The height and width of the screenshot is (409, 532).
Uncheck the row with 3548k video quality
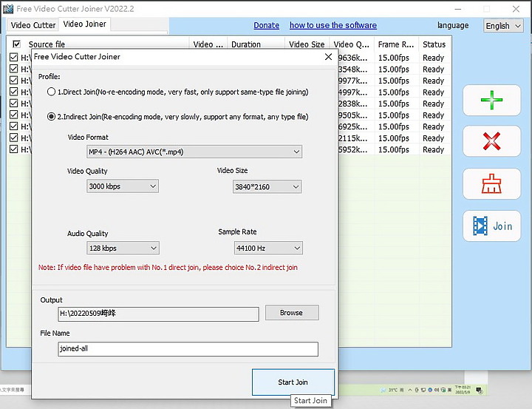(13, 69)
